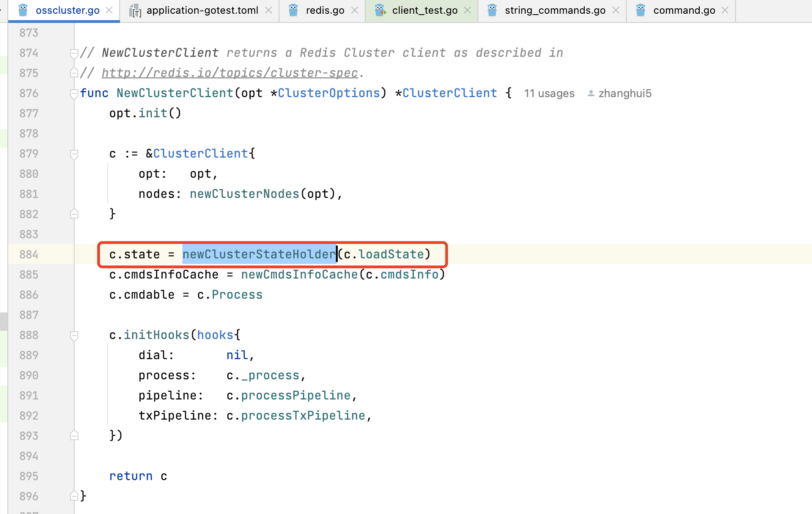The image size is (812, 514).
Task: Open the redis.io cluster-spec link in comment
Action: (x=230, y=73)
